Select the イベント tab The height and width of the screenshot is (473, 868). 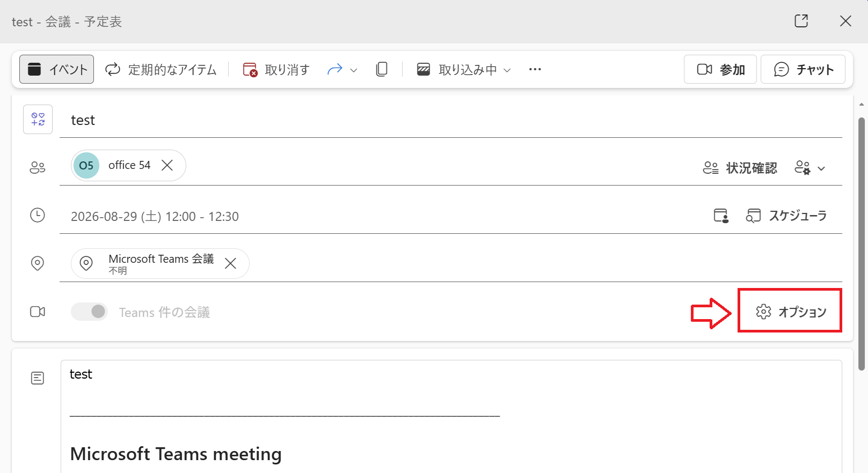pos(57,69)
